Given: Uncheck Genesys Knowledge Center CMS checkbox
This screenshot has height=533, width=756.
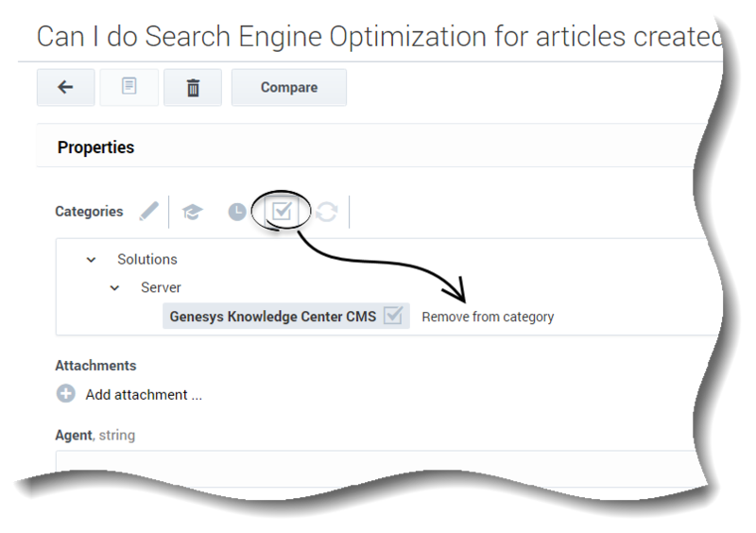Looking at the screenshot, I should [x=393, y=316].
